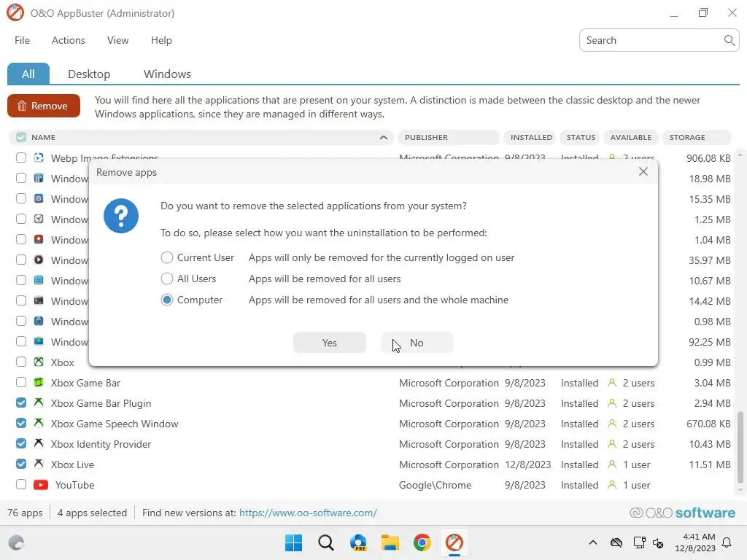Click the volume tray icon
This screenshot has height=560, width=747.
(658, 542)
